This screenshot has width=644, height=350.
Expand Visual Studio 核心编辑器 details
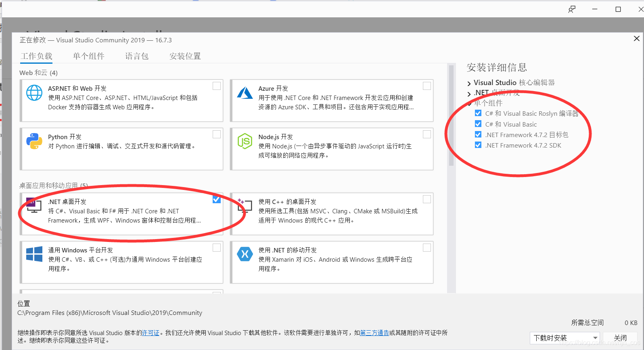pos(469,83)
